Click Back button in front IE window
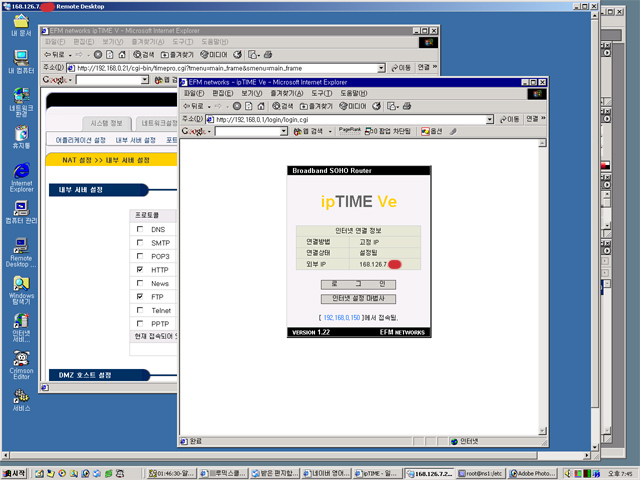This screenshot has height=480, width=640. coord(193,106)
